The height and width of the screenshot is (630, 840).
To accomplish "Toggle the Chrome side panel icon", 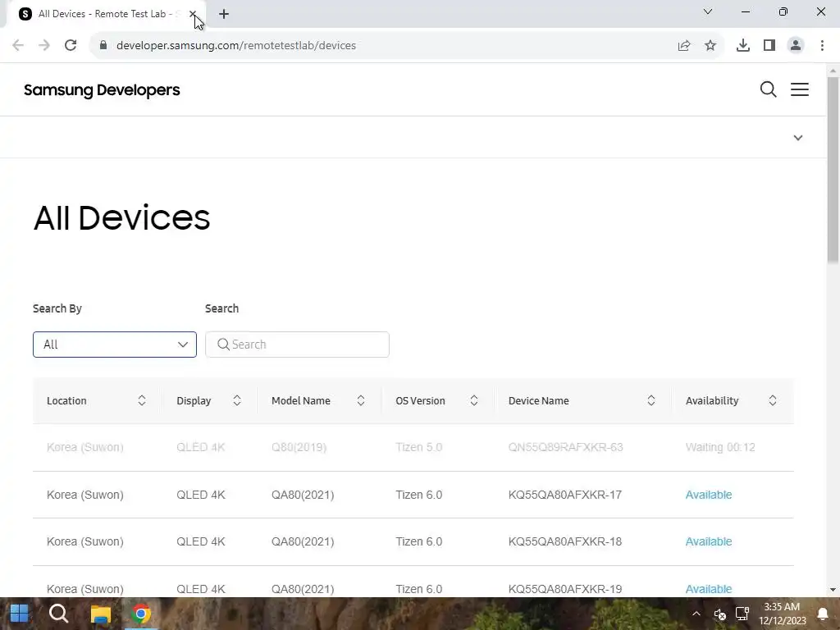I will [769, 46].
